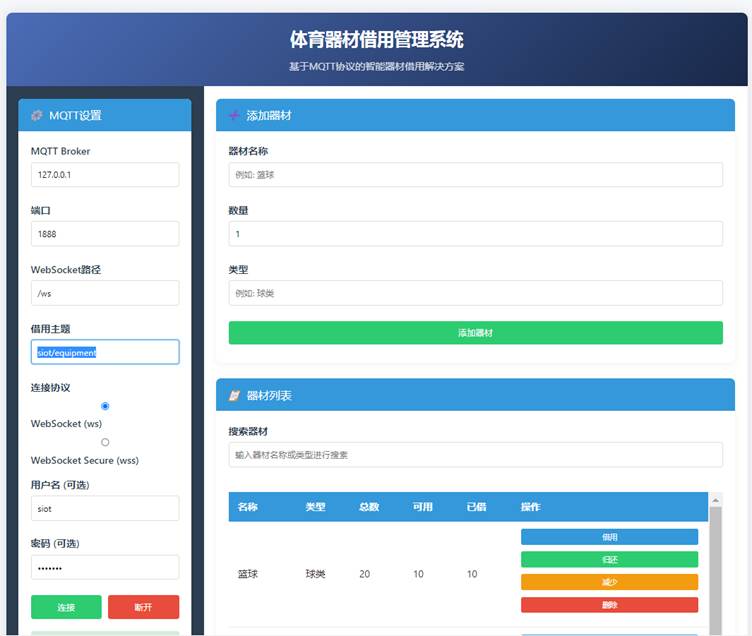752x636 pixels.
Task: Click the WebSocket路径 input field
Action: click(105, 293)
